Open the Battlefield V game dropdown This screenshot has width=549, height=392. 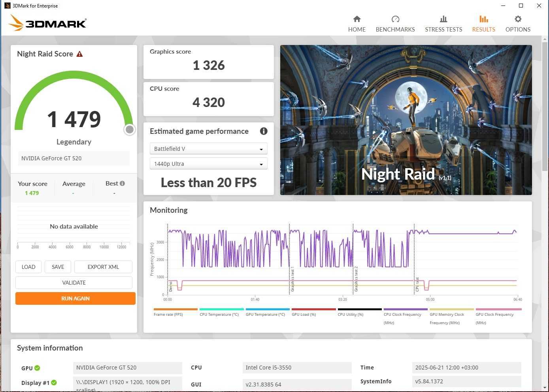pos(209,149)
